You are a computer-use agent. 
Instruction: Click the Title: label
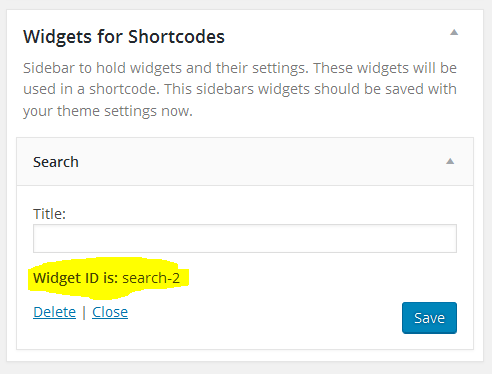49,214
